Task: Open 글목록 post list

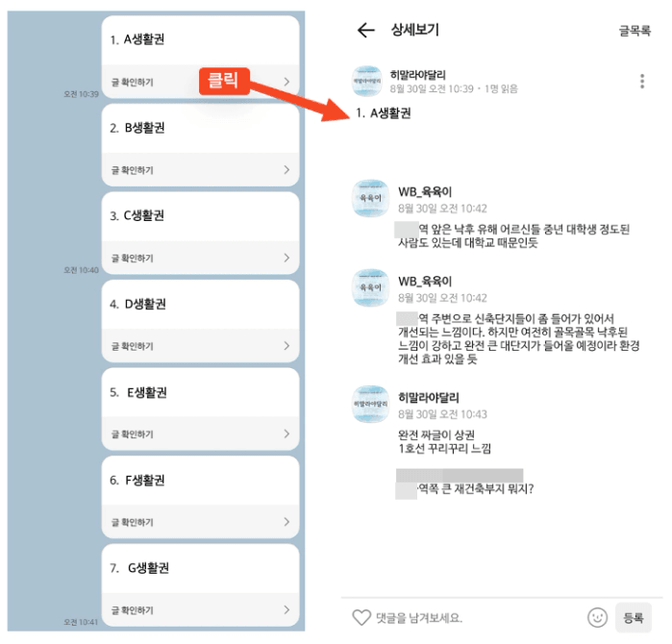Action: pyautogui.click(x=635, y=31)
